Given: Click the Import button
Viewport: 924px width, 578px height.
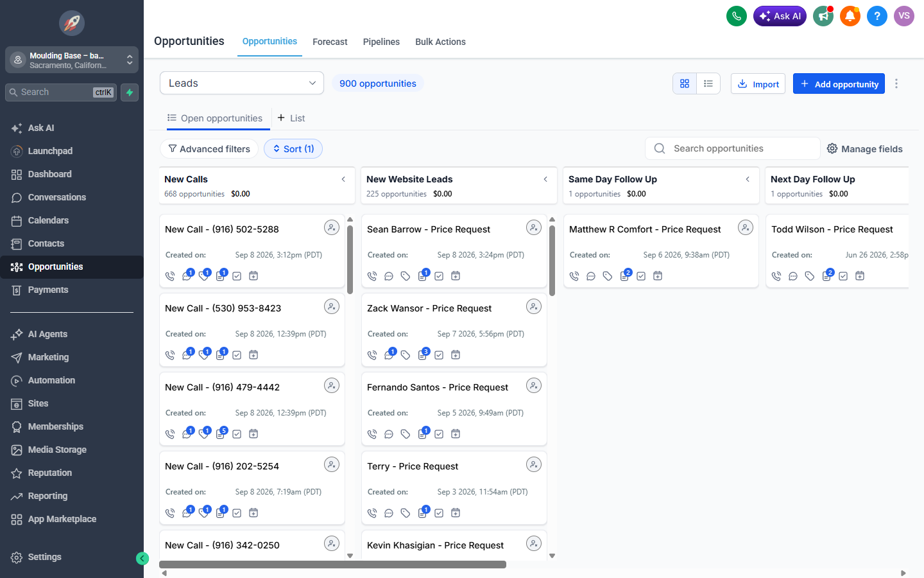Looking at the screenshot, I should (758, 83).
